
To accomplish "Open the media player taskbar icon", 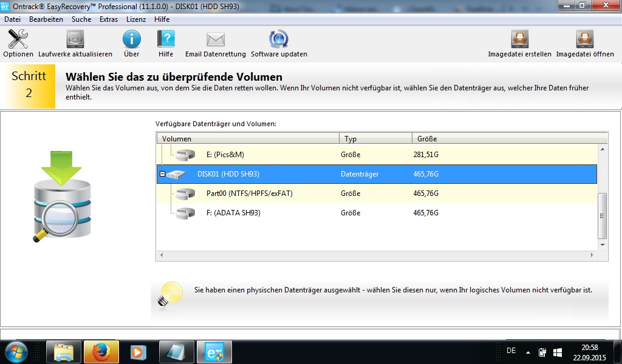I will [138, 352].
